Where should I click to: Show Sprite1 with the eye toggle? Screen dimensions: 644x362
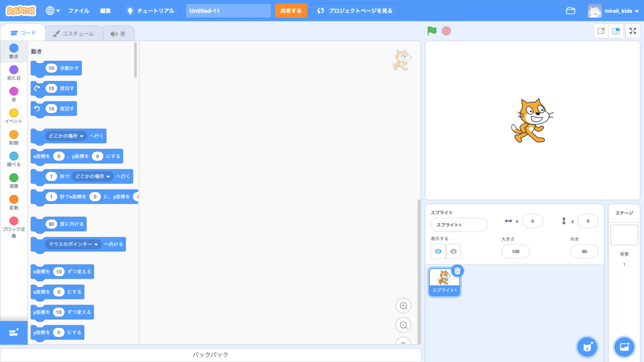(437, 251)
